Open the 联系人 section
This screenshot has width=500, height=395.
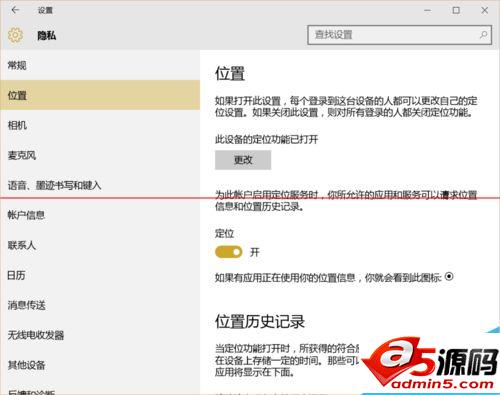(x=100, y=245)
